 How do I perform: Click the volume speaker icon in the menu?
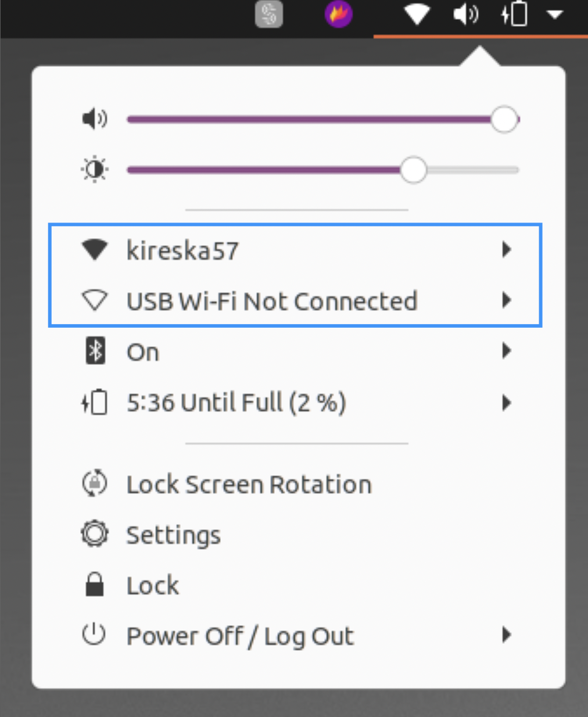pyautogui.click(x=95, y=119)
